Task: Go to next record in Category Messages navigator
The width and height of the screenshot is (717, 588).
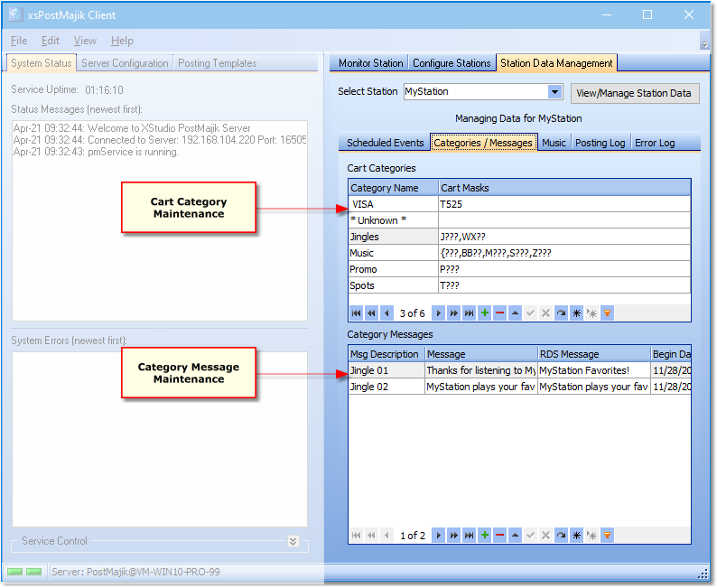Action: click(x=438, y=535)
